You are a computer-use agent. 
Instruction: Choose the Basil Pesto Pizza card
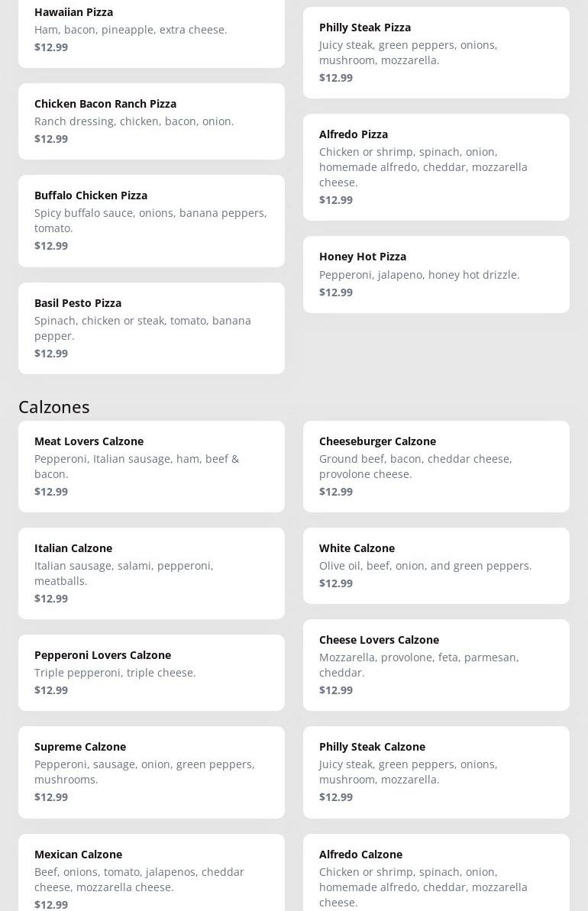pyautogui.click(x=151, y=328)
